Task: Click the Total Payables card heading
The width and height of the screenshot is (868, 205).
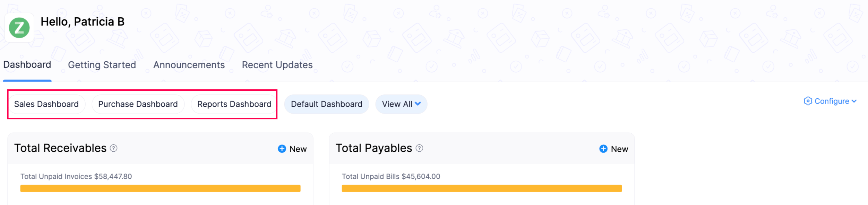Action: (x=373, y=148)
